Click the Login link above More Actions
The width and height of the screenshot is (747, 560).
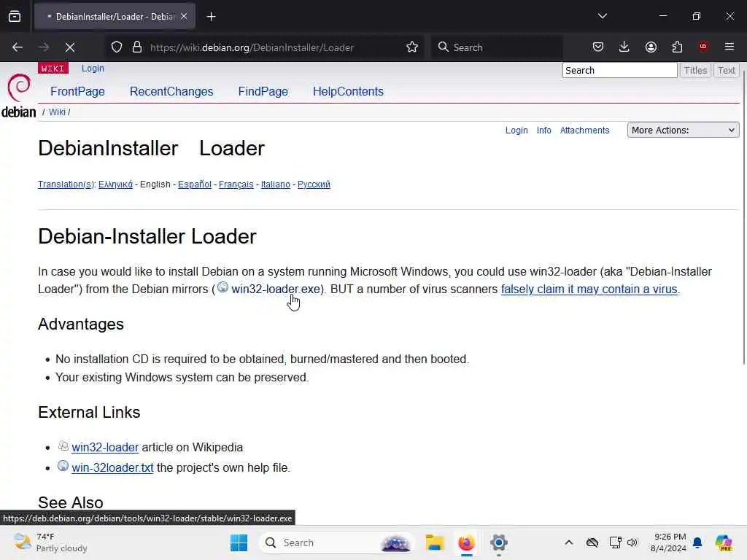tap(516, 130)
